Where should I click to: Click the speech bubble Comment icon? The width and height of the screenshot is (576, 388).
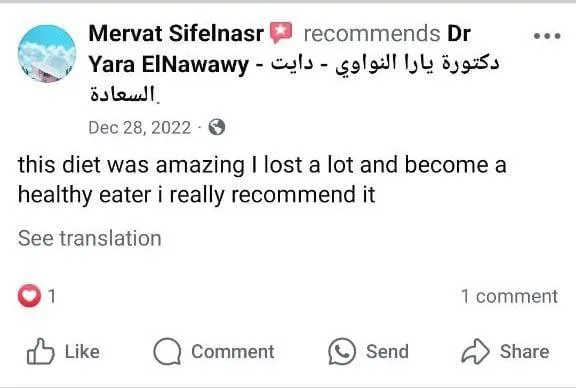tap(167, 351)
